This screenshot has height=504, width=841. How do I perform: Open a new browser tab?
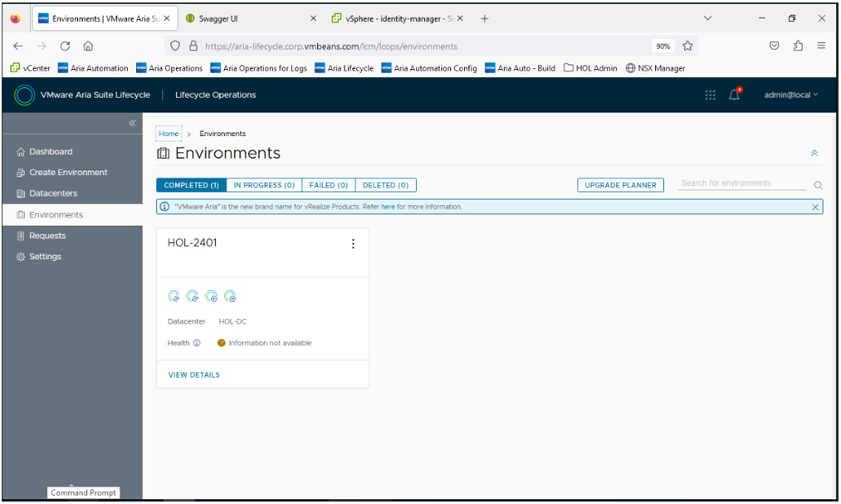point(484,19)
